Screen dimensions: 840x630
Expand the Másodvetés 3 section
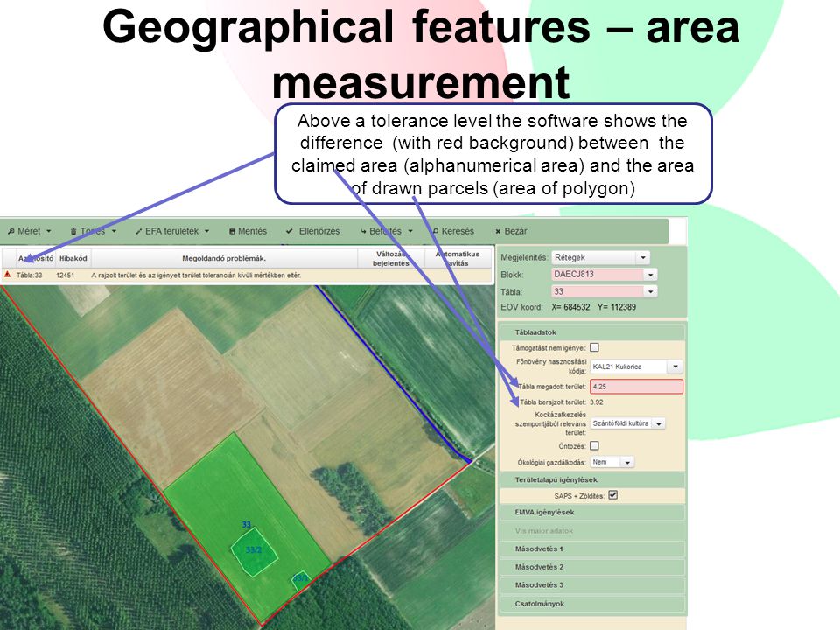(x=592, y=585)
